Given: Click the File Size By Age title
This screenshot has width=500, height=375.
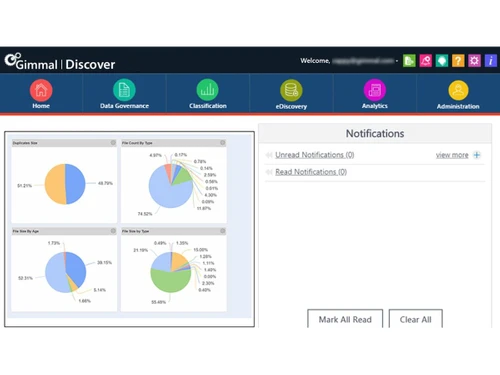Looking at the screenshot, I should tap(26, 231).
